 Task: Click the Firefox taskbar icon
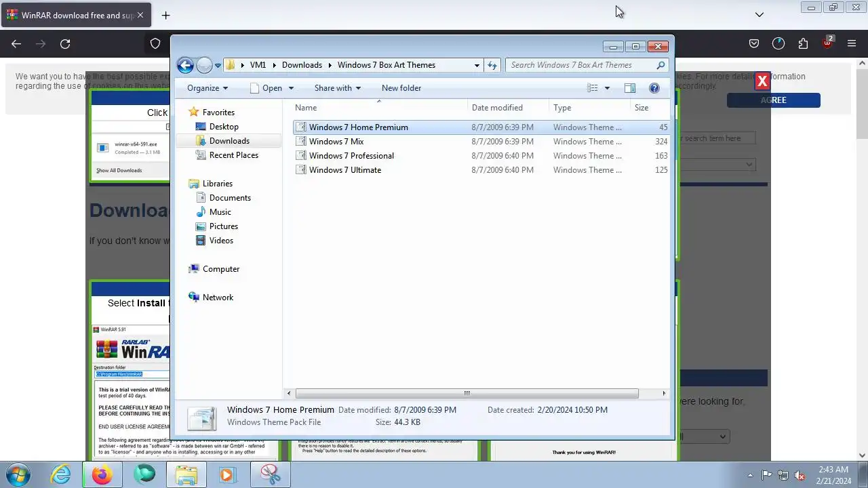[102, 475]
